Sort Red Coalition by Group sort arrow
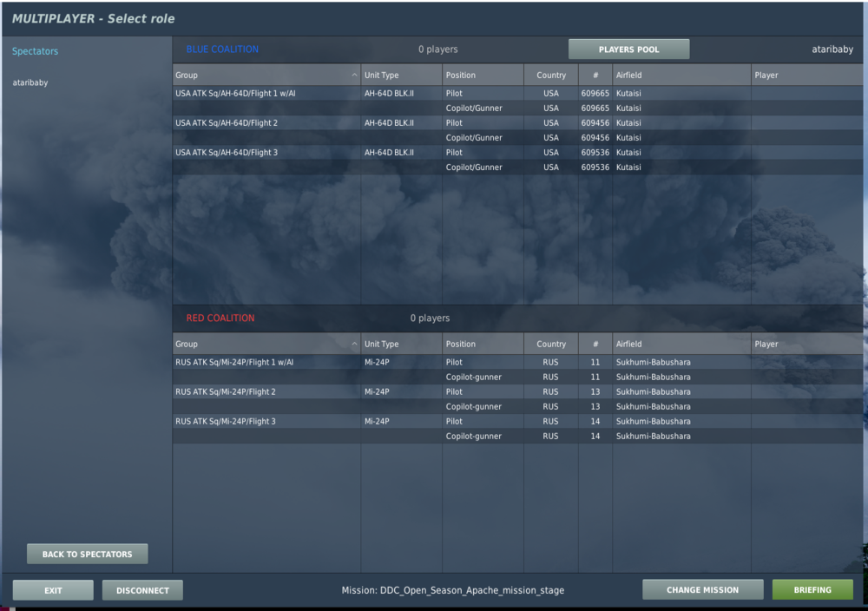The height and width of the screenshot is (611, 868). pos(354,344)
